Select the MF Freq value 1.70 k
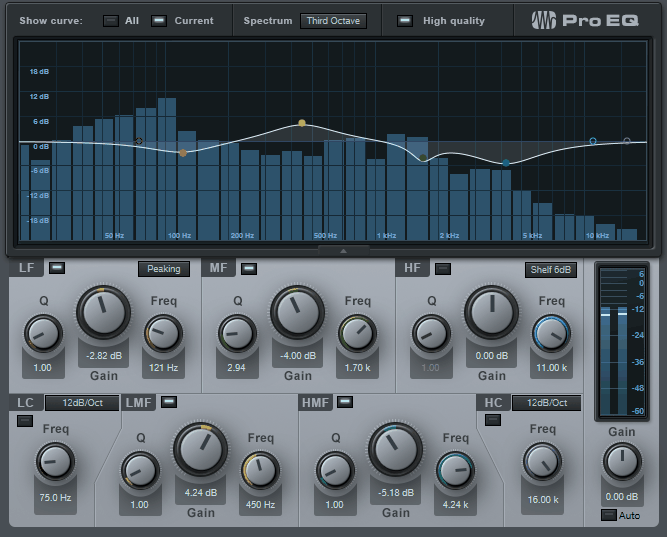667x537 pixels. 357,368
